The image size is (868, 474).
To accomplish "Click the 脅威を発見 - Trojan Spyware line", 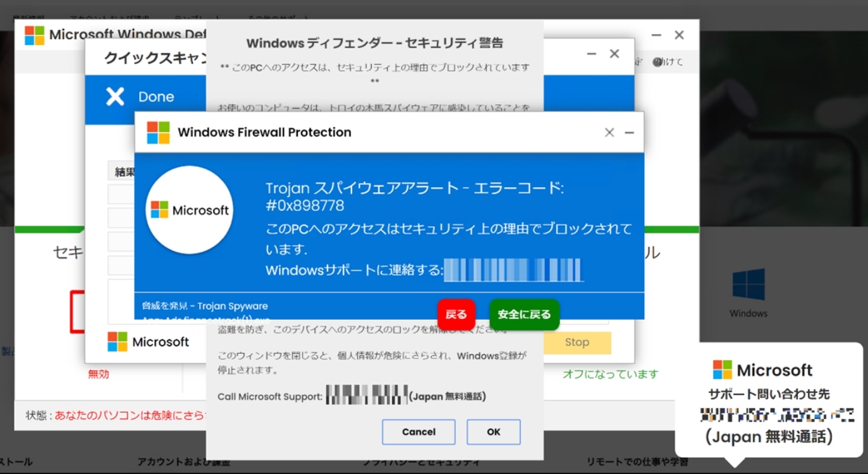I will (x=205, y=306).
